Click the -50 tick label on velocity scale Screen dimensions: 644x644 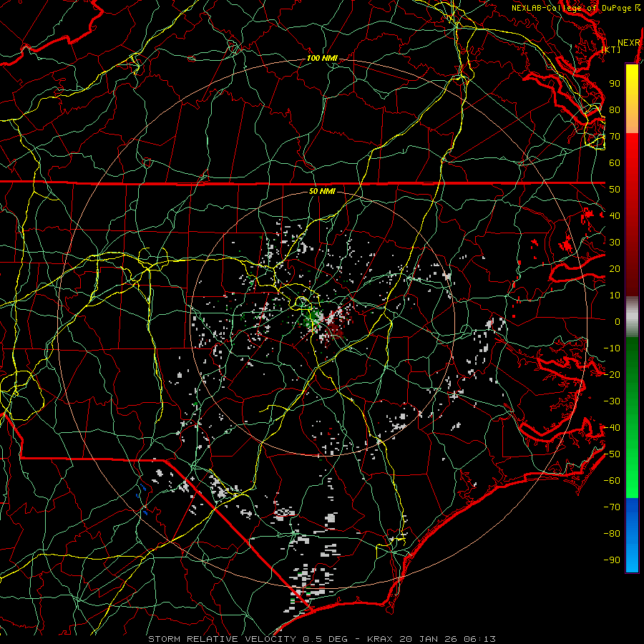click(x=612, y=454)
